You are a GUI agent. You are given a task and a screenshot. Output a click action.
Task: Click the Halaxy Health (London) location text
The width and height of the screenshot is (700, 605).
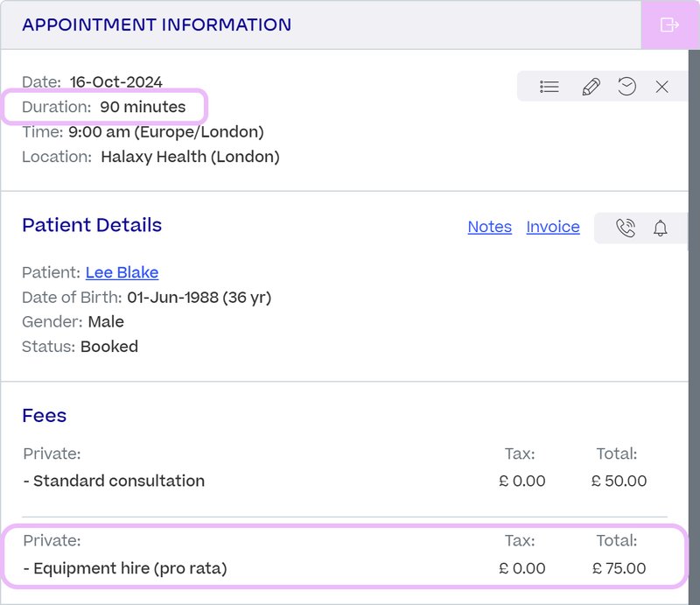click(190, 157)
